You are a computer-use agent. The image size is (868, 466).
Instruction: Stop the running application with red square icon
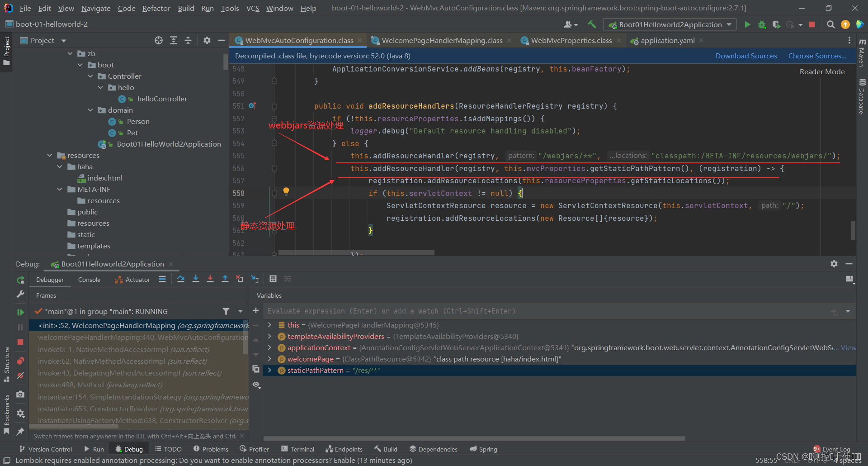click(x=812, y=24)
